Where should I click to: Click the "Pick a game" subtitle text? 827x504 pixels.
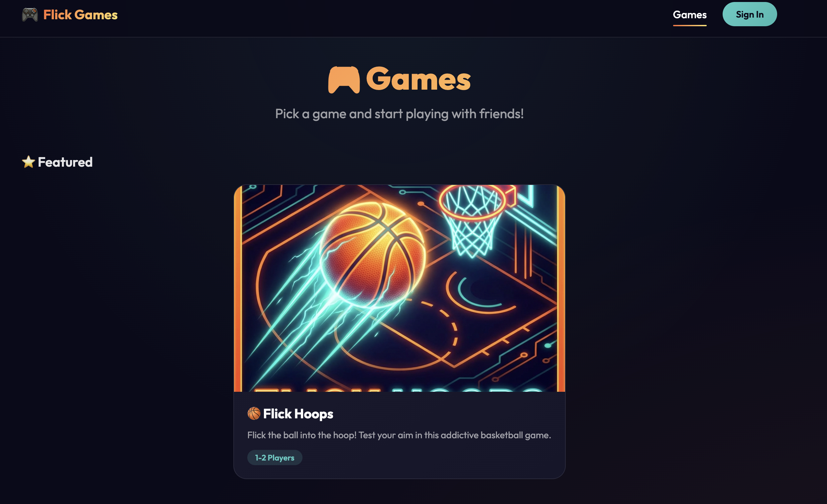(399, 114)
